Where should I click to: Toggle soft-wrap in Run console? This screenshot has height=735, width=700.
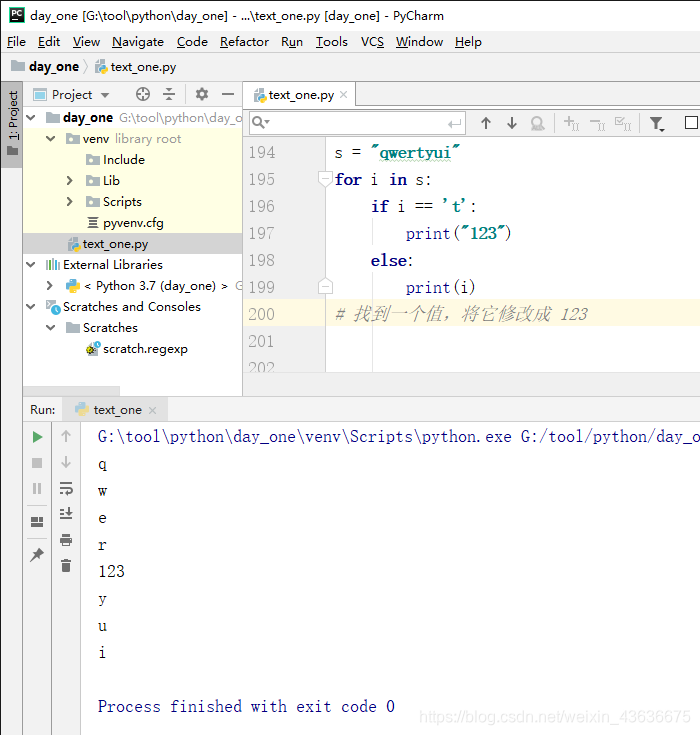pos(66,488)
